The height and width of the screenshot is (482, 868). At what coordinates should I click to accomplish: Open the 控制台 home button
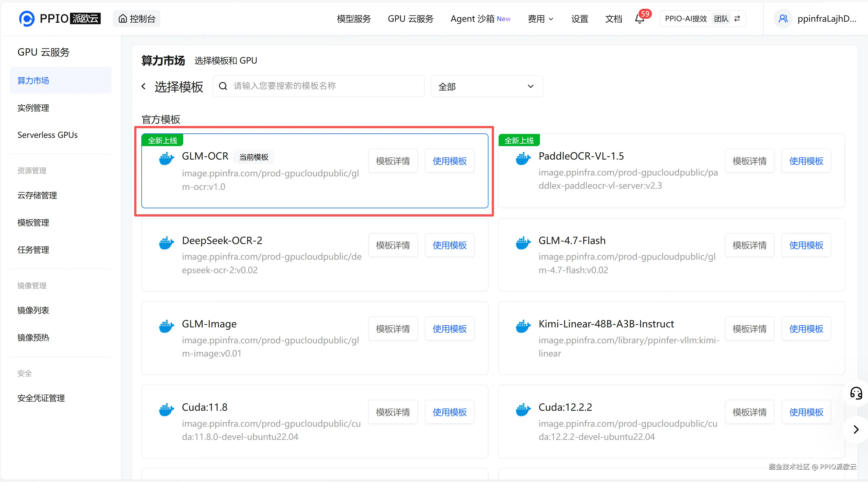(137, 19)
